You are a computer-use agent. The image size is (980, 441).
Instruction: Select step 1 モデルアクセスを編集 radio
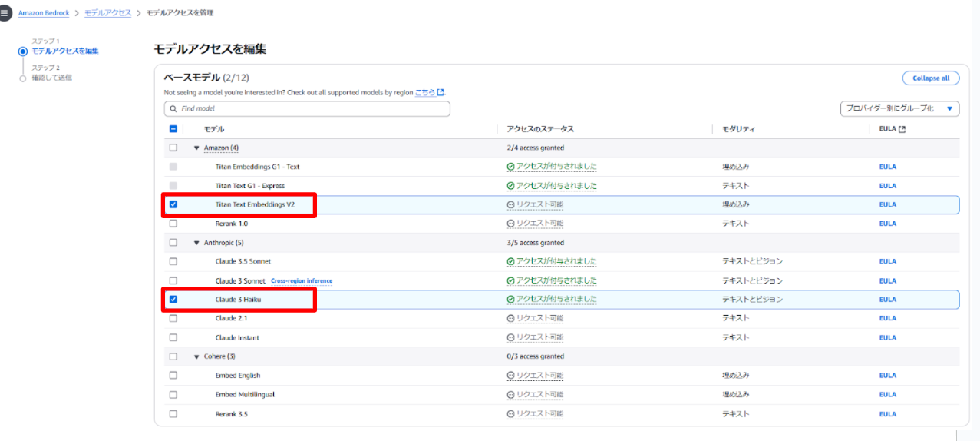point(22,51)
